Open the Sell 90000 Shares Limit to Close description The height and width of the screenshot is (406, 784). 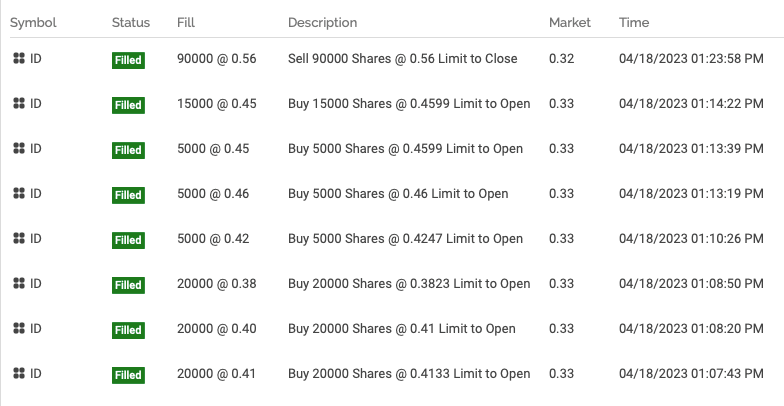click(402, 59)
